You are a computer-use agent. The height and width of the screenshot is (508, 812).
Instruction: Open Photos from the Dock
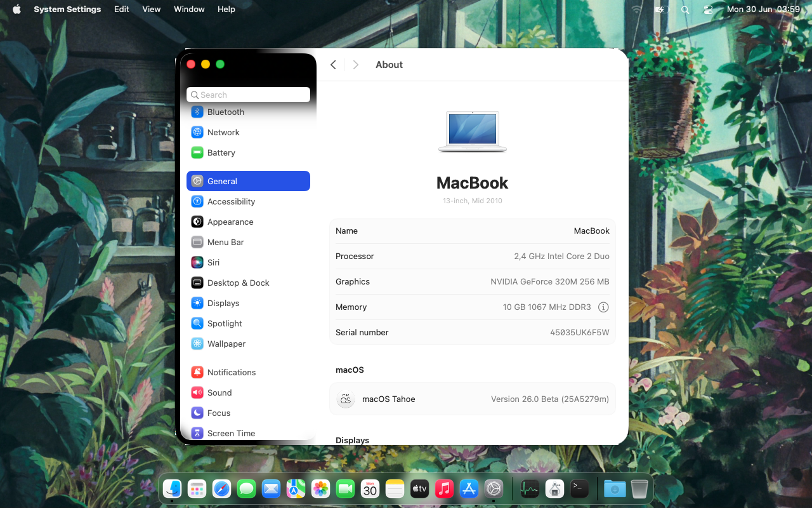(321, 488)
